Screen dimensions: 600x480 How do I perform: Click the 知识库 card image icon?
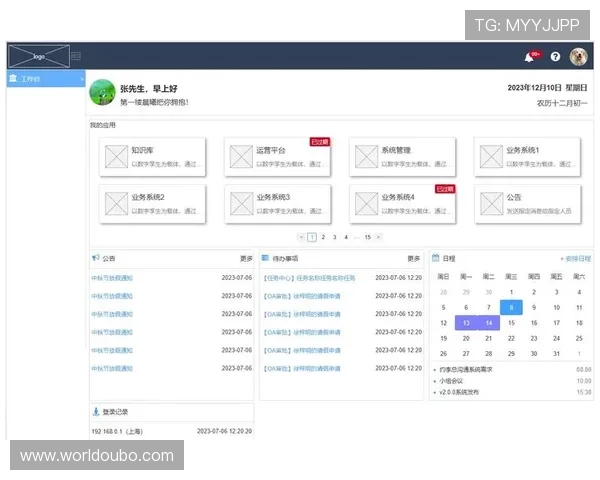coord(116,157)
